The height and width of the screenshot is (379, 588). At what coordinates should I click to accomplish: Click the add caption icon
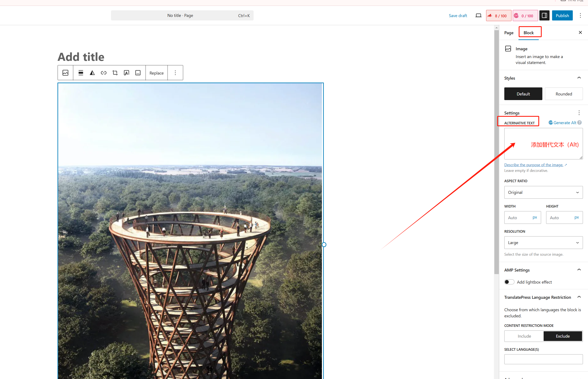[138, 73]
